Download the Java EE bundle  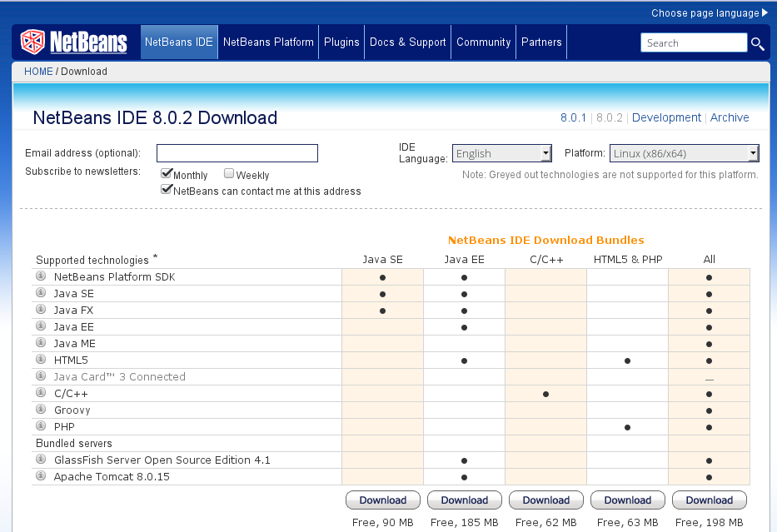pyautogui.click(x=464, y=500)
